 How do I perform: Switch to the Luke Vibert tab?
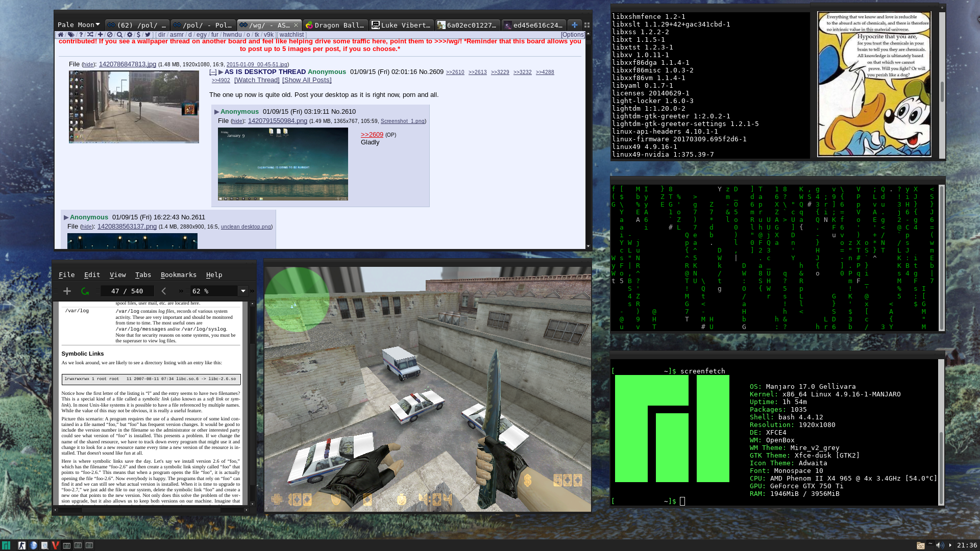[x=401, y=25]
